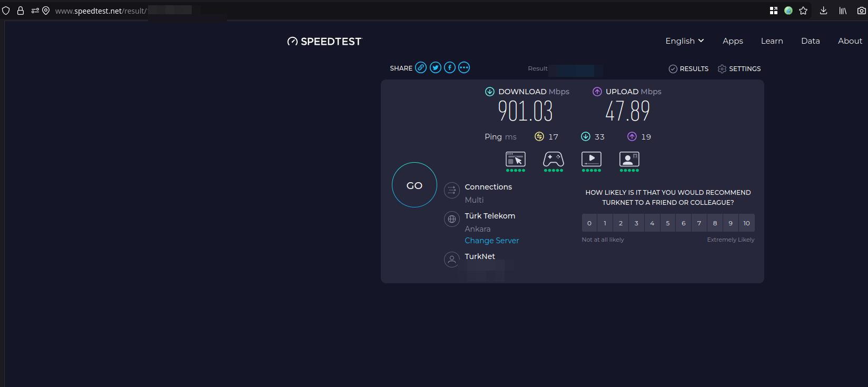Click the Speedtest logo
Image resolution: width=868 pixels, height=387 pixels.
click(324, 41)
